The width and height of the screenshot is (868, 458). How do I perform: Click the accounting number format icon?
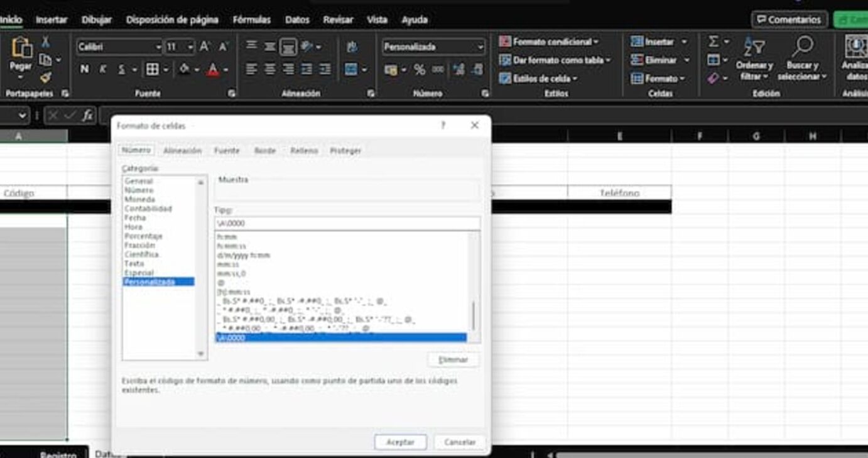391,70
